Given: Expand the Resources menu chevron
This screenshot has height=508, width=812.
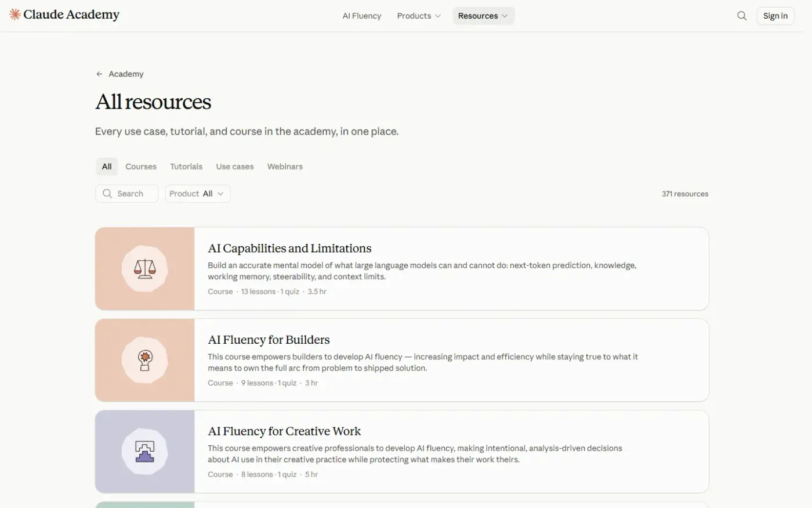Looking at the screenshot, I should [505, 16].
